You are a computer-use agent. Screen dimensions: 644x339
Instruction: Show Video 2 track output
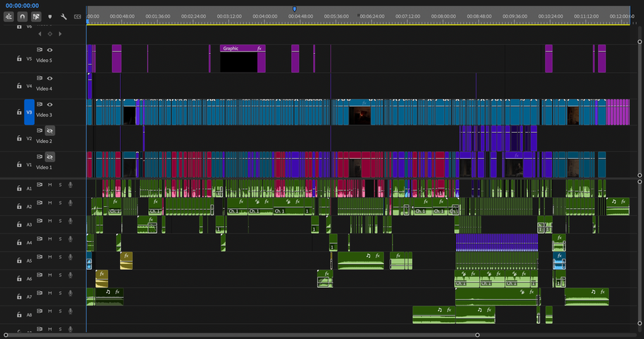click(50, 131)
